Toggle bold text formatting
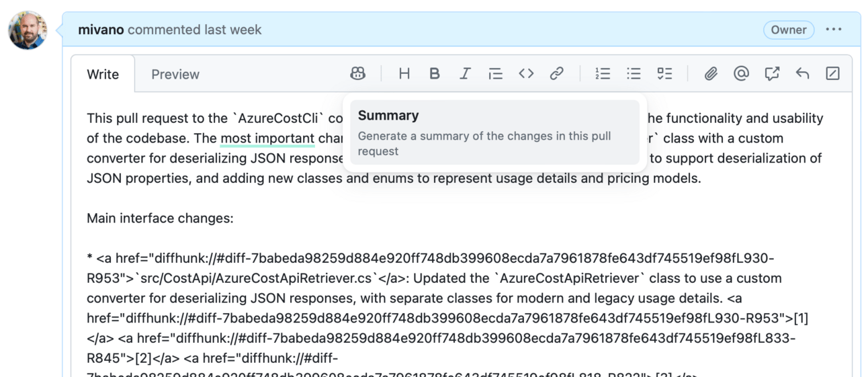Viewport: 868px width, 377px height. pos(435,74)
